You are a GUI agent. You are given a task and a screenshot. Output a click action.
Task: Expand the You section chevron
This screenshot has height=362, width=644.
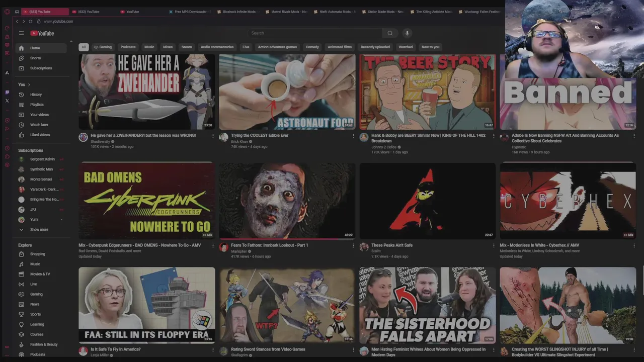pyautogui.click(x=29, y=84)
